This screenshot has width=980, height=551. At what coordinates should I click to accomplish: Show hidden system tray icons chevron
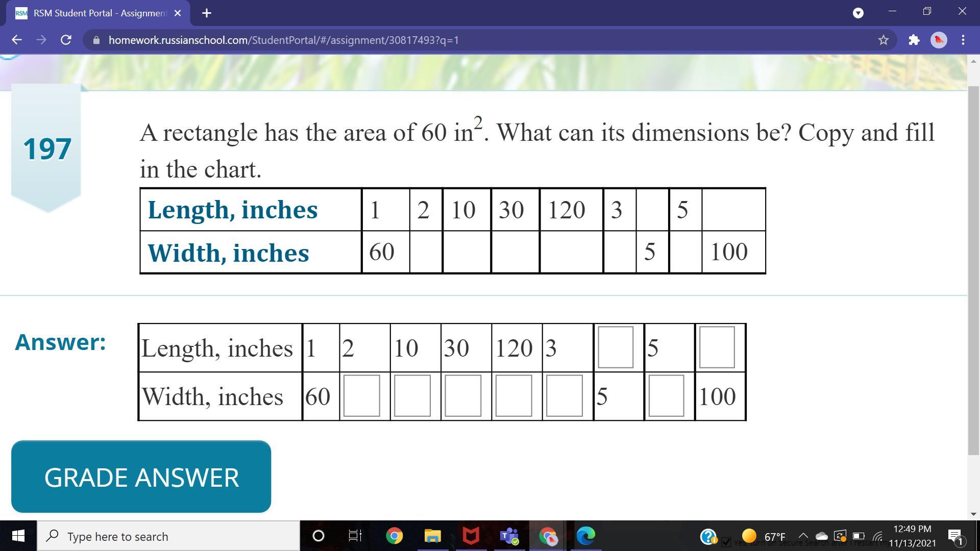[803, 536]
